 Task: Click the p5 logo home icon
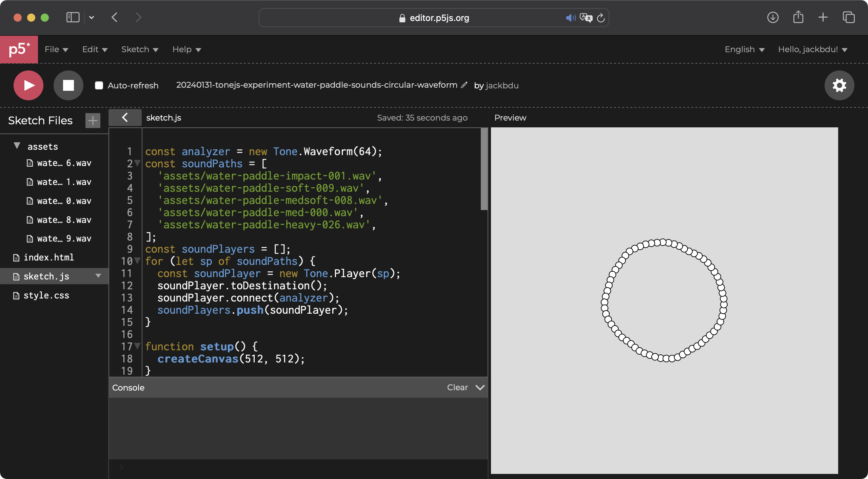pos(19,49)
